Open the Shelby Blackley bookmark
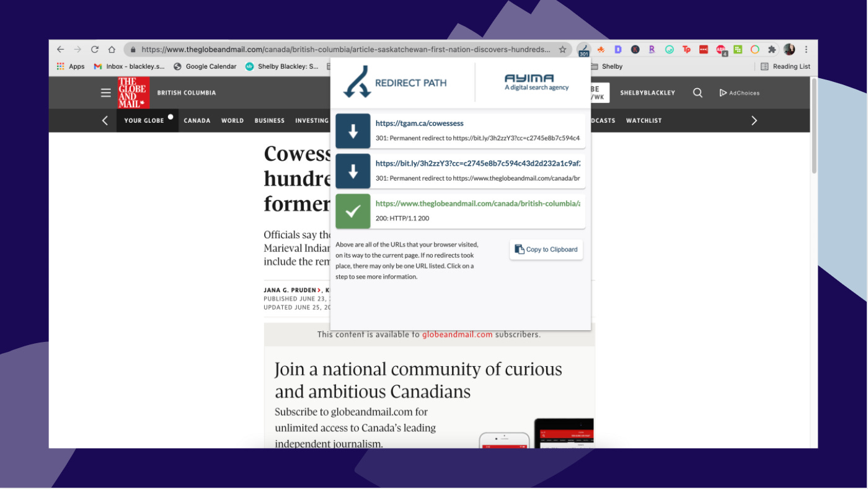The width and height of the screenshot is (868, 489). pyautogui.click(x=282, y=66)
